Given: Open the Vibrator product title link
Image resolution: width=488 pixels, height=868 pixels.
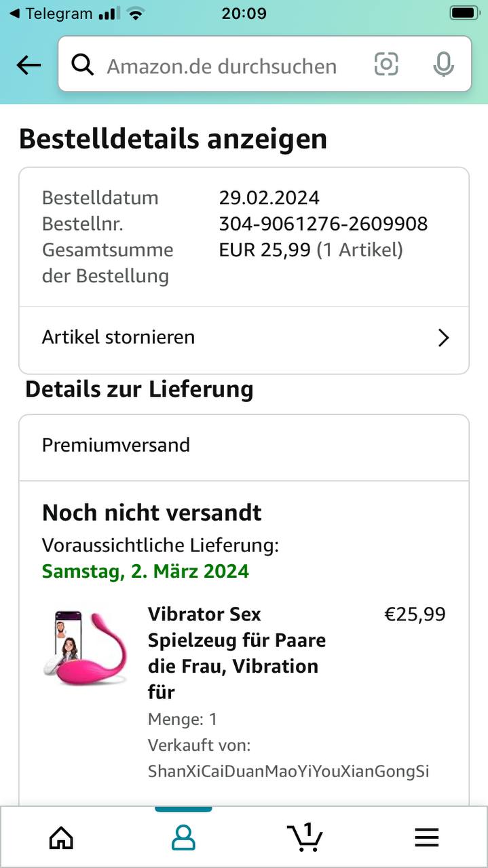Looking at the screenshot, I should (x=236, y=652).
